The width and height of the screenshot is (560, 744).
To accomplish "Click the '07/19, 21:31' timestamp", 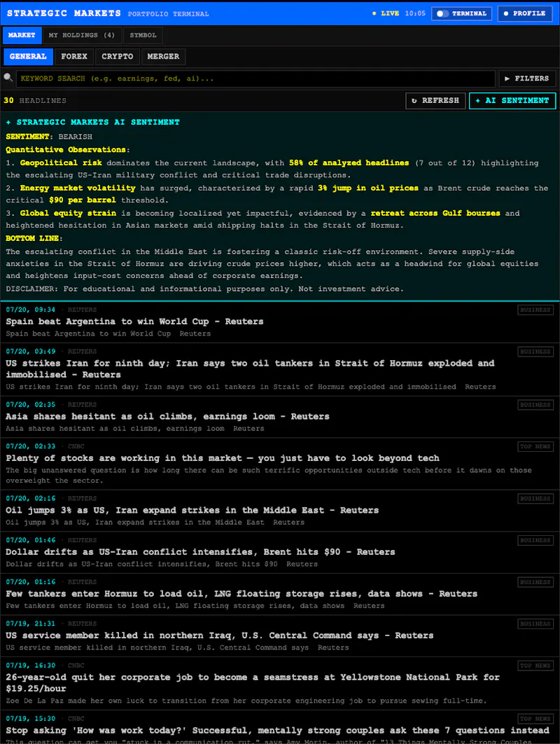I will point(30,624).
